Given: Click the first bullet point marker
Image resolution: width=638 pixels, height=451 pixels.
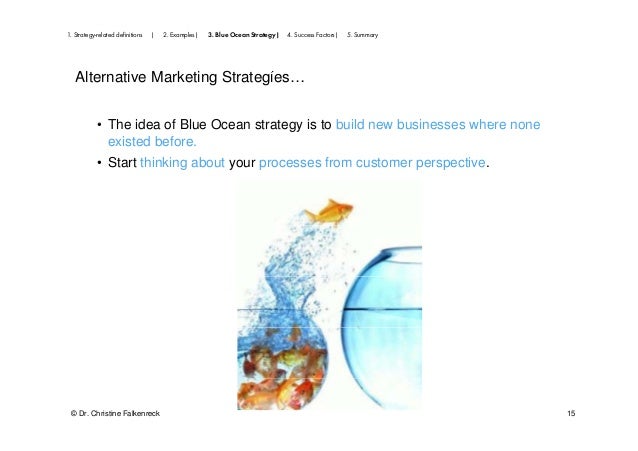Looking at the screenshot, I should (x=100, y=125).
